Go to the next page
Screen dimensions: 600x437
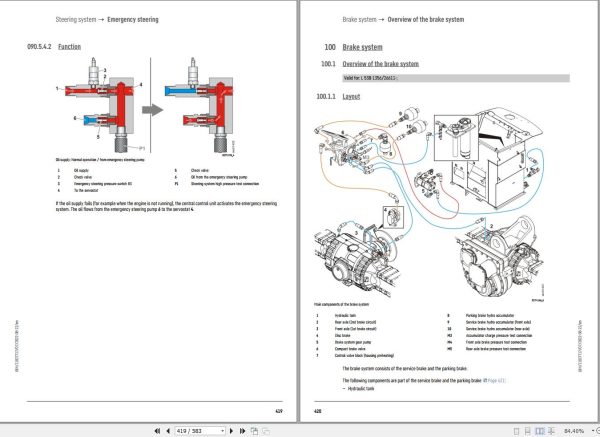pos(231,431)
